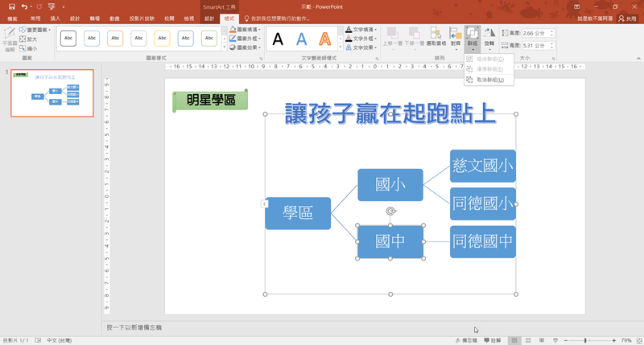644x345 pixels.
Task: Click the Save icon in quick access toolbar
Action: [11, 6]
